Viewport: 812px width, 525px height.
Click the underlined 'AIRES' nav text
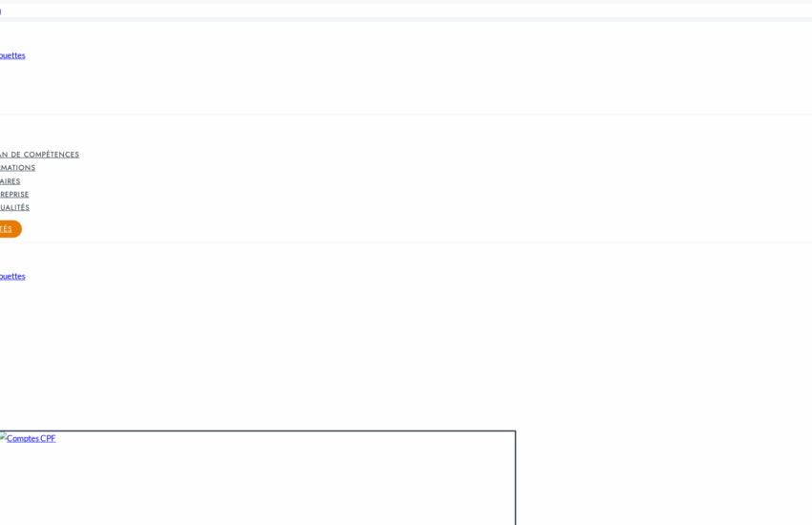(10, 181)
